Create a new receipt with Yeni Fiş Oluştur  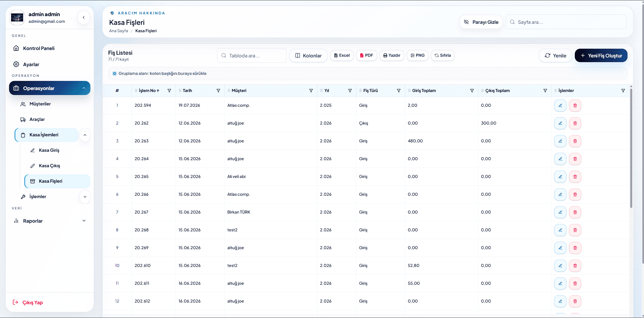(x=601, y=56)
